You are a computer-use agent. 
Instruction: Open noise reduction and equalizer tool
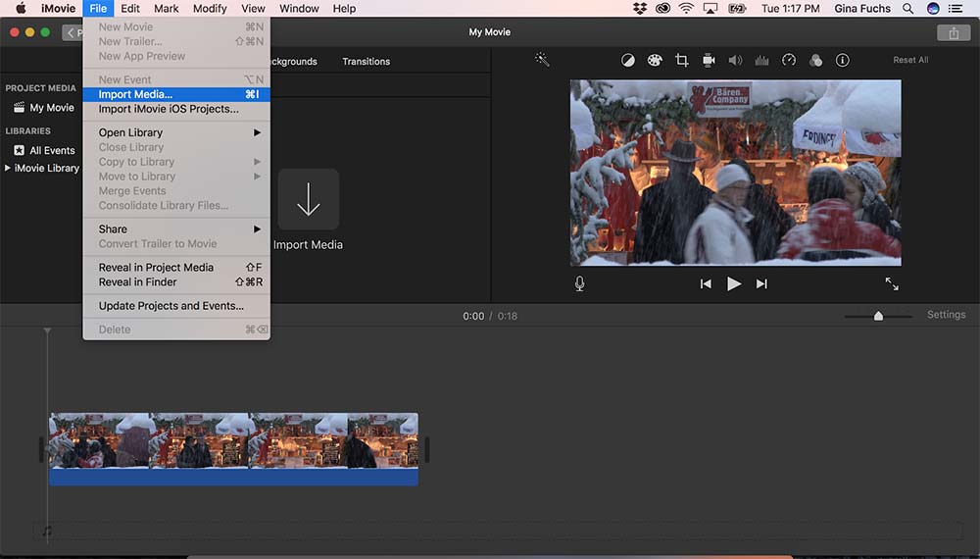tap(761, 61)
